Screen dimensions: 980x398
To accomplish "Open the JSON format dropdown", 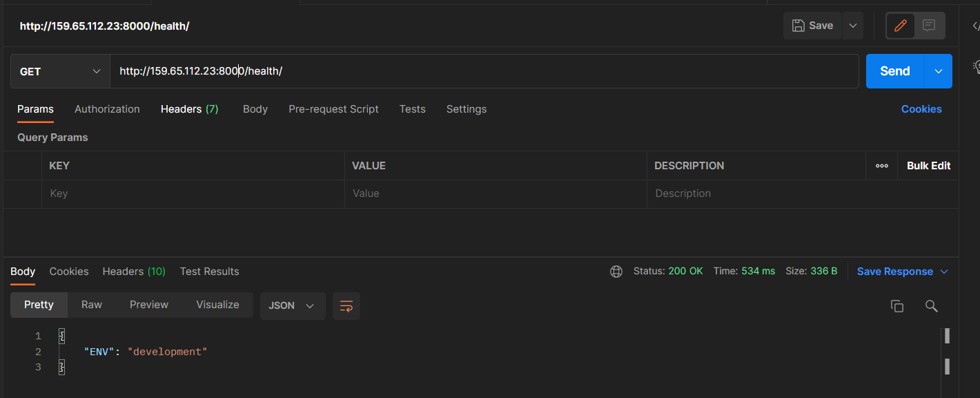I will pyautogui.click(x=293, y=305).
